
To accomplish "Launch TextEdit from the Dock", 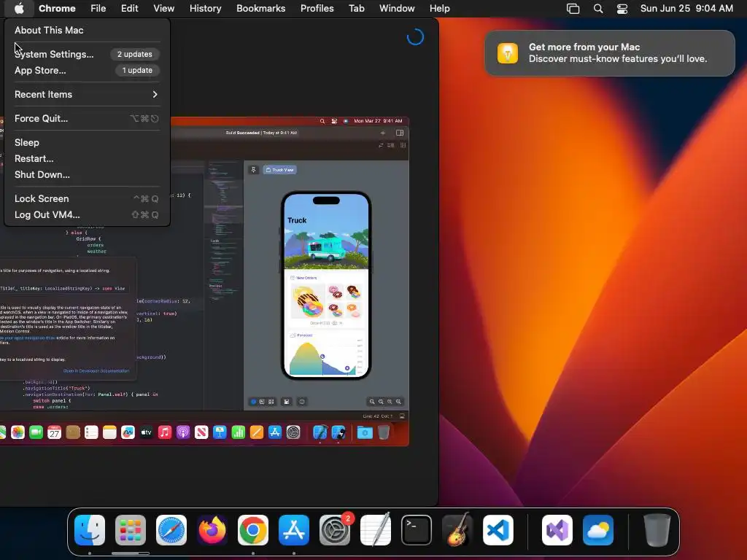I will tap(376, 530).
